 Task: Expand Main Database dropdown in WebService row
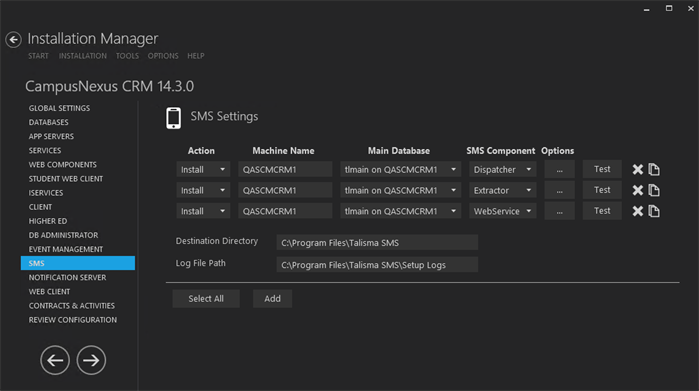(401, 211)
